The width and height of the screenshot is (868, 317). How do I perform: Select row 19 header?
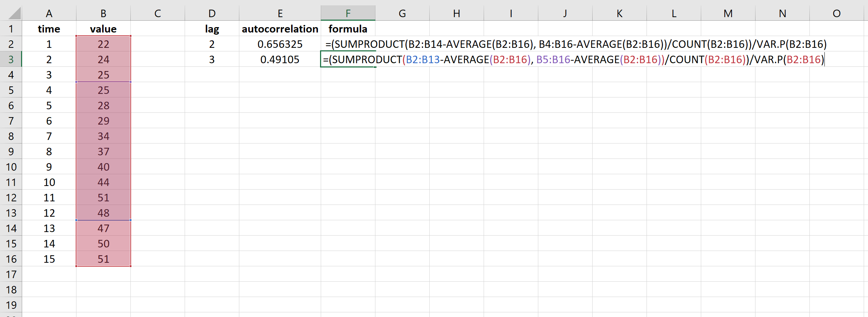[x=11, y=305]
